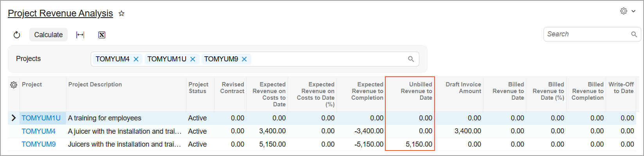The width and height of the screenshot is (644, 156).
Task: Click the magnifier icon in Search box
Action: (x=634, y=34)
